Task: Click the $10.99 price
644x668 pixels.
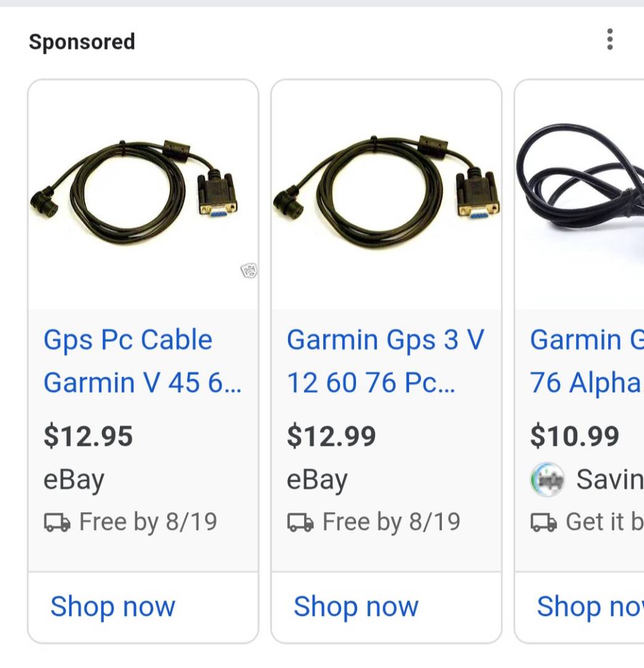Action: 575,437
